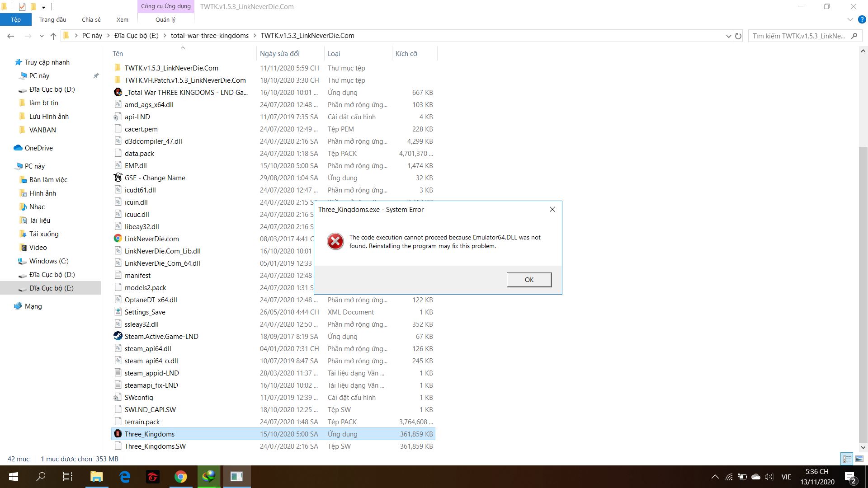Screen dimensions: 868x488
Task: Expand the address bar history dropdown
Action: pyautogui.click(x=728, y=36)
